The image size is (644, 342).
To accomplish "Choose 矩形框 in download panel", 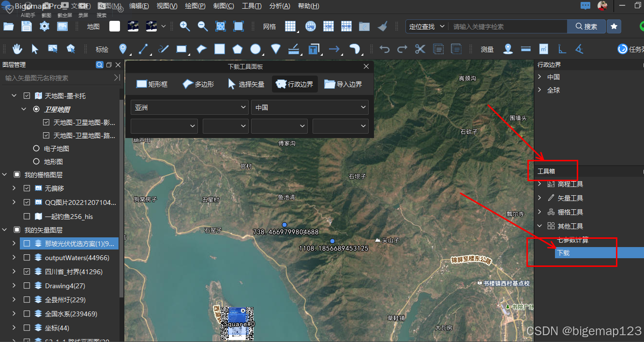I will pos(152,84).
